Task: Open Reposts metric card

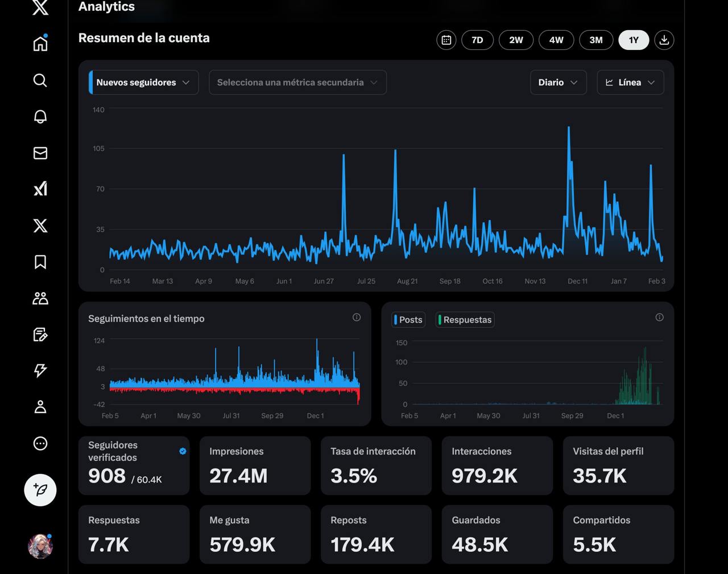Action: click(377, 534)
